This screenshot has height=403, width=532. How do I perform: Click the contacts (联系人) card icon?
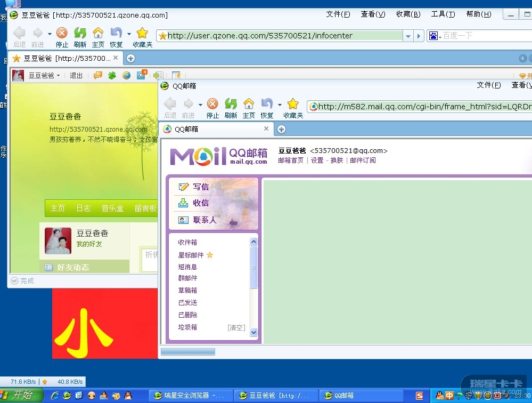[183, 220]
